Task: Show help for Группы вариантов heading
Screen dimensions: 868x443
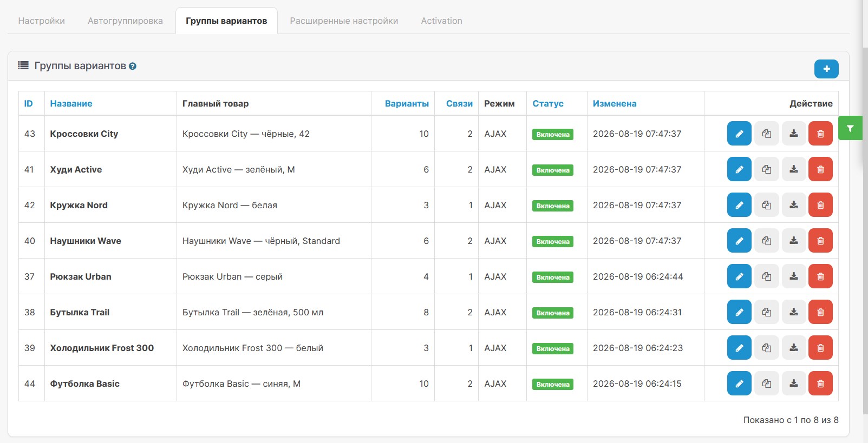Action: [133, 67]
